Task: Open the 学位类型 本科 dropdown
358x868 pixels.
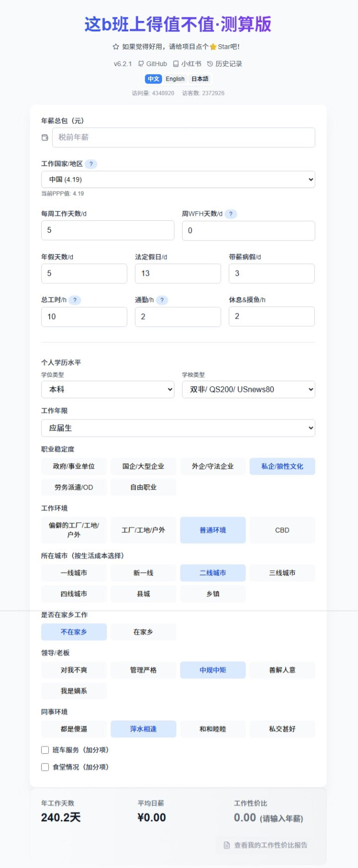Action: (108, 389)
